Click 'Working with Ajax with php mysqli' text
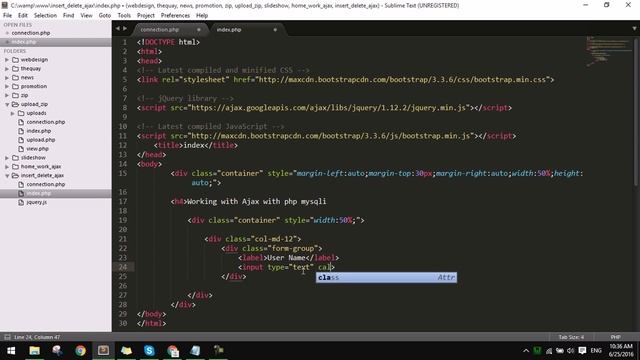The width and height of the screenshot is (640, 360). coord(256,202)
